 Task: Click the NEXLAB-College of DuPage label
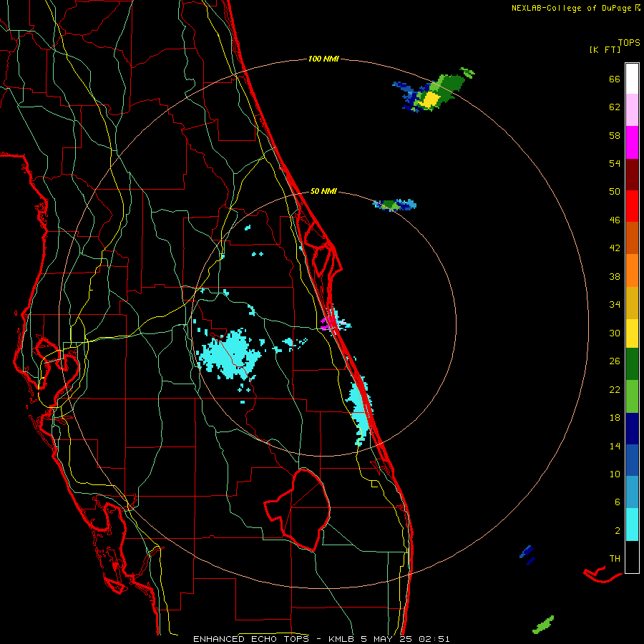(x=575, y=8)
